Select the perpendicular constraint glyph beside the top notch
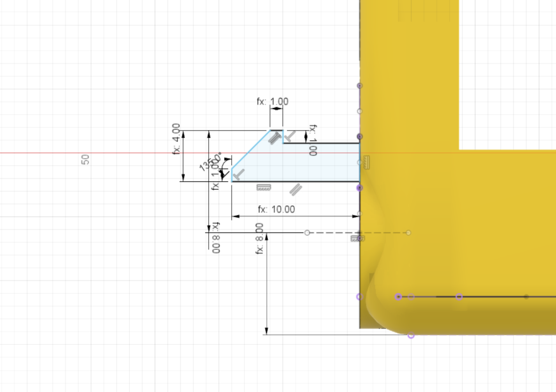The image size is (556, 392). (x=290, y=136)
